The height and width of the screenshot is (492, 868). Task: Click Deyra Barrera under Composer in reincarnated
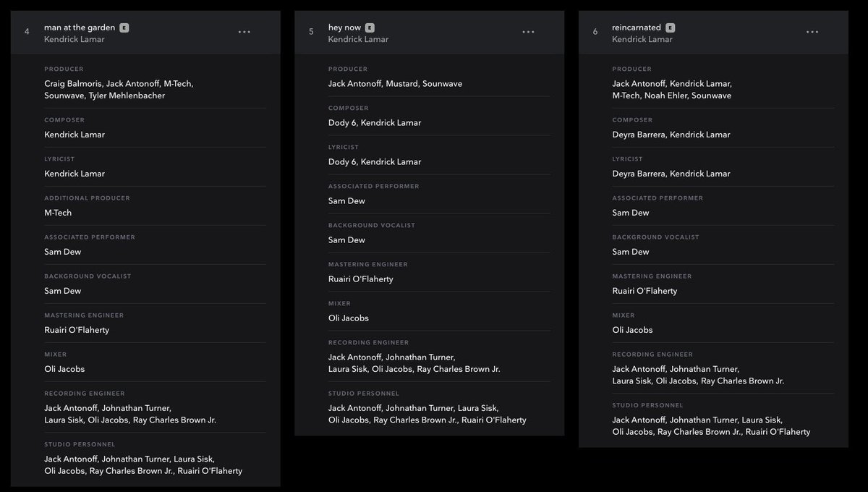click(x=639, y=135)
